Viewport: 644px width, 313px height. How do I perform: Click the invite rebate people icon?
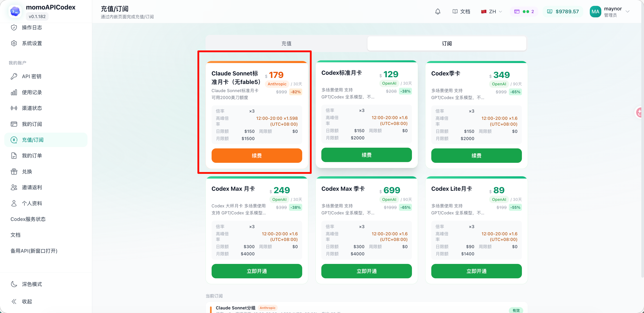coord(14,188)
